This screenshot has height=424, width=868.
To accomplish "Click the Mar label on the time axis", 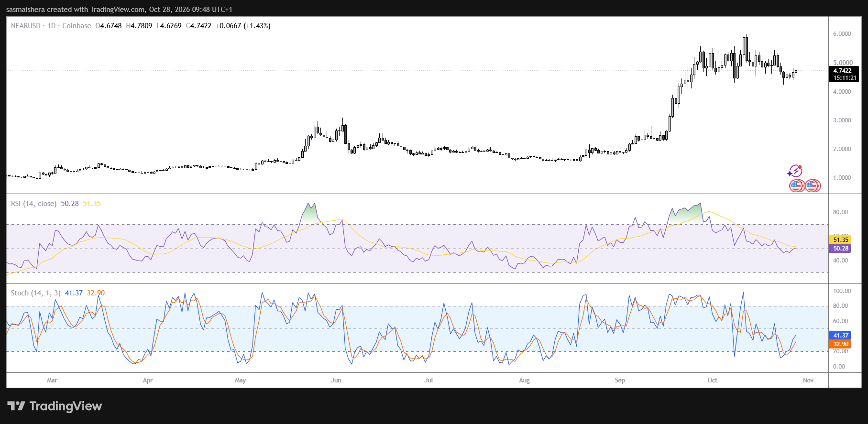I will click(x=52, y=381).
